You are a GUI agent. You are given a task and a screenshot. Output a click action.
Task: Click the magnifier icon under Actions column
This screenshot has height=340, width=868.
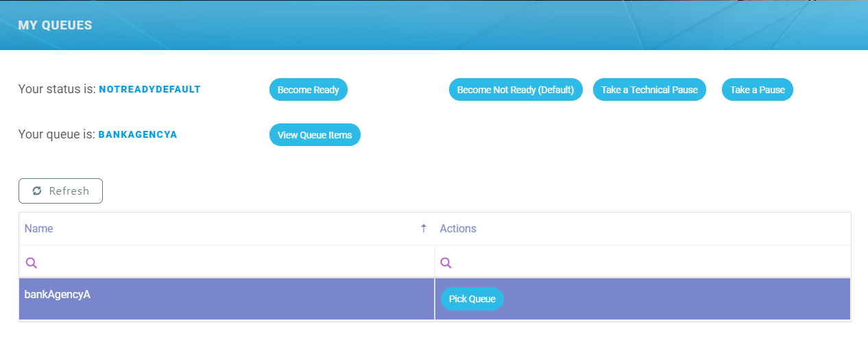pos(446,263)
